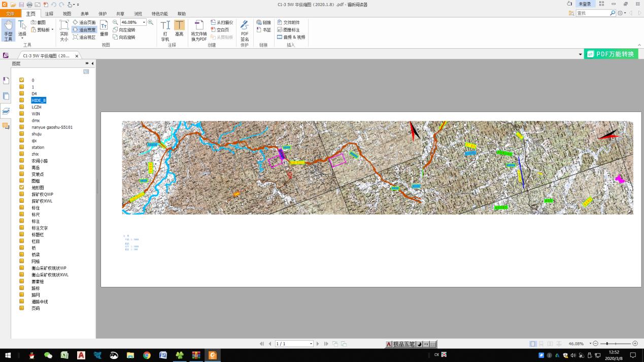Click the zoom-in magnifier in ribbon
The height and width of the screenshot is (362, 644).
pyautogui.click(x=151, y=22)
